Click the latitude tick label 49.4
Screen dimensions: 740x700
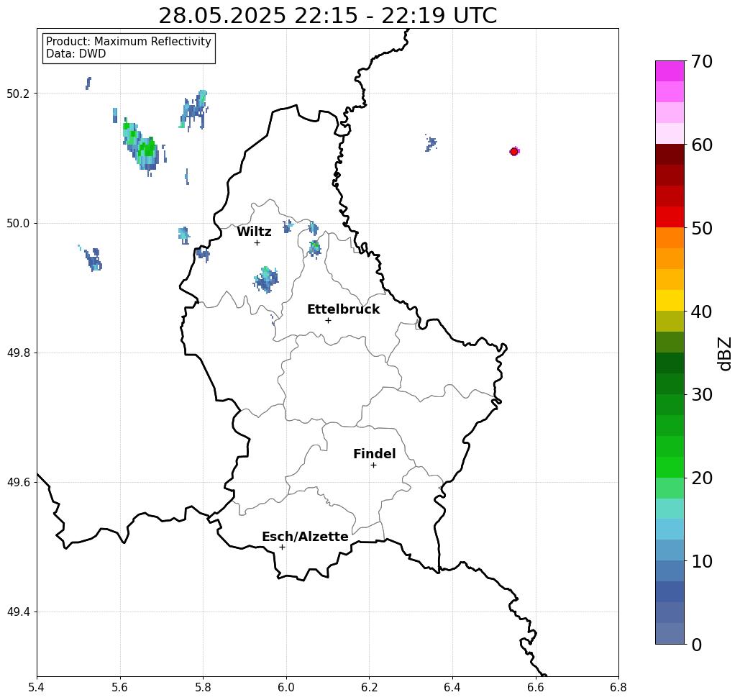[18, 612]
